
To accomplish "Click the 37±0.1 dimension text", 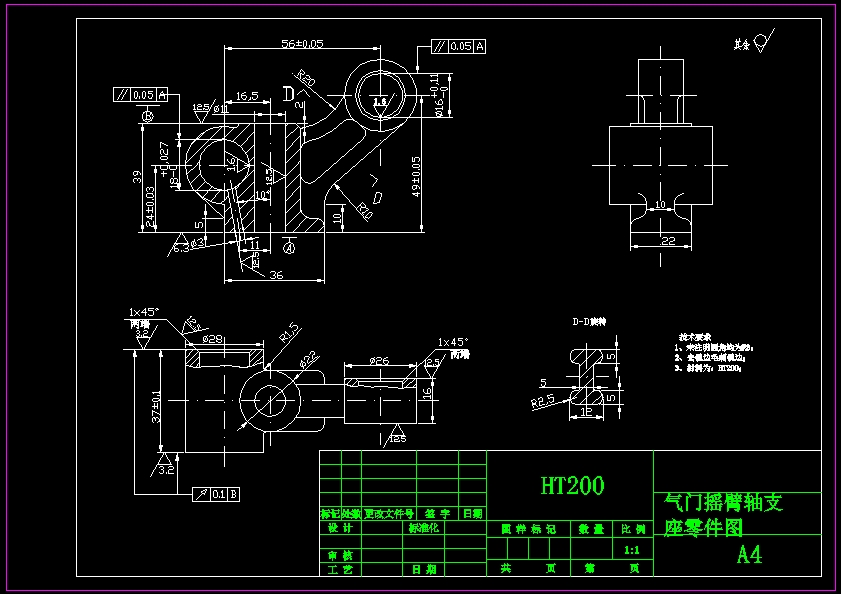I will point(156,406).
